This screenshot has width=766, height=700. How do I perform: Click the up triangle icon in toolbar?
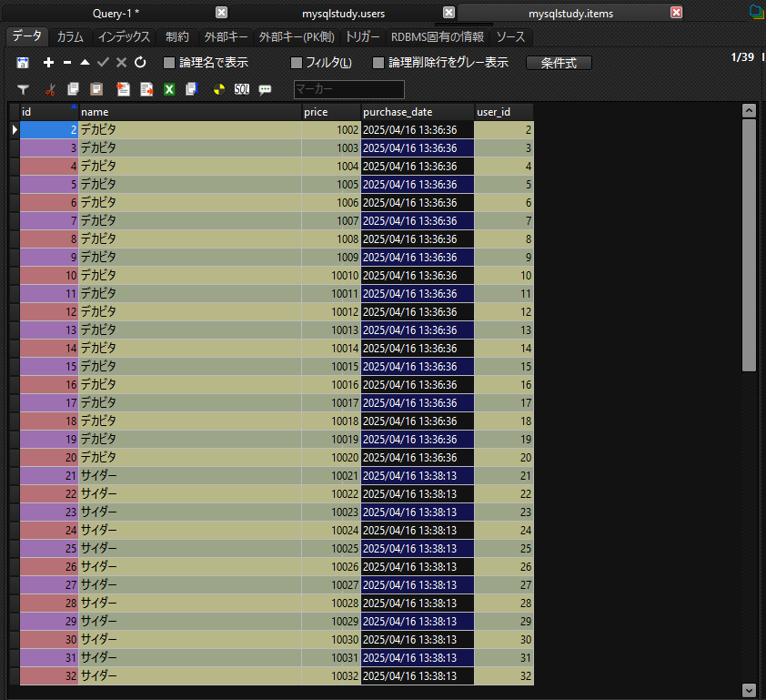(x=85, y=62)
